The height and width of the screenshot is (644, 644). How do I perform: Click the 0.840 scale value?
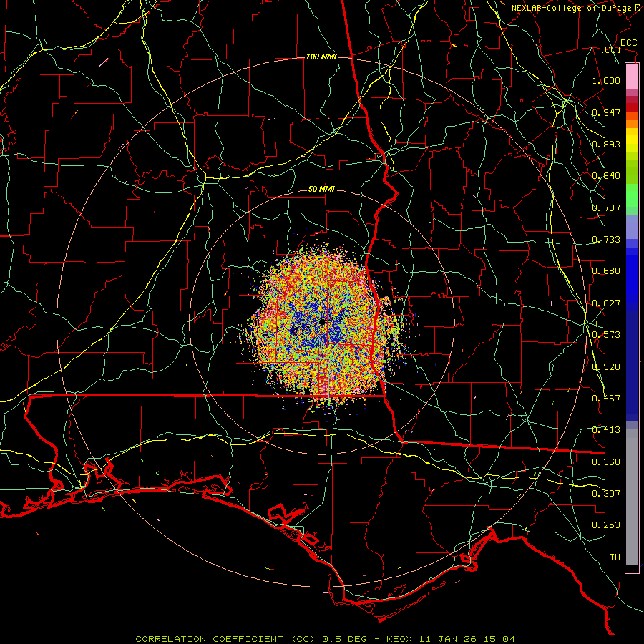tap(606, 176)
